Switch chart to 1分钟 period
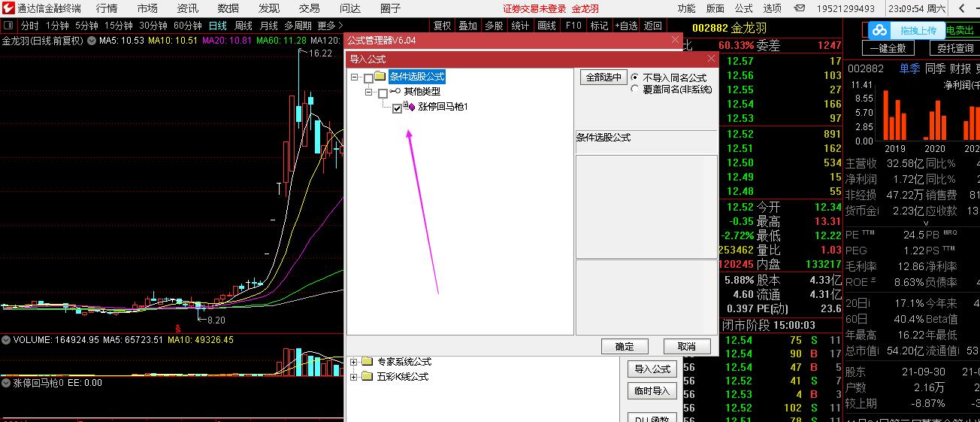Viewport: 980px width, 422px height. 57,26
